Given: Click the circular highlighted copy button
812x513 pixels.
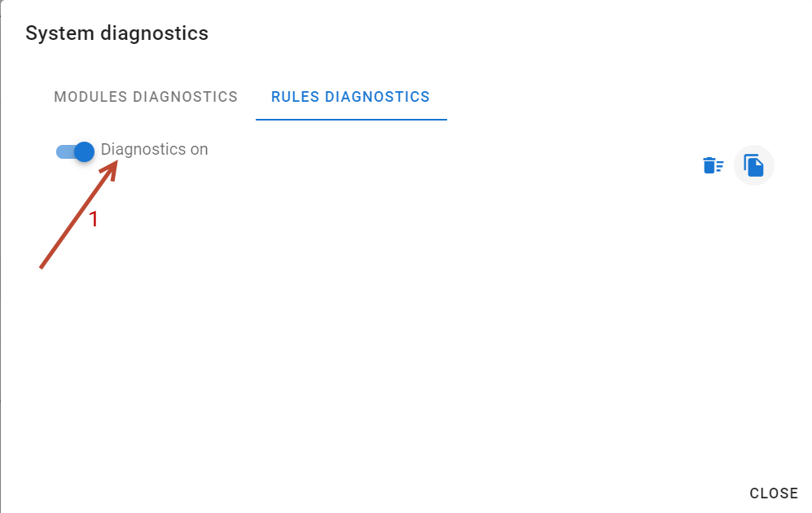Looking at the screenshot, I should coord(753,165).
